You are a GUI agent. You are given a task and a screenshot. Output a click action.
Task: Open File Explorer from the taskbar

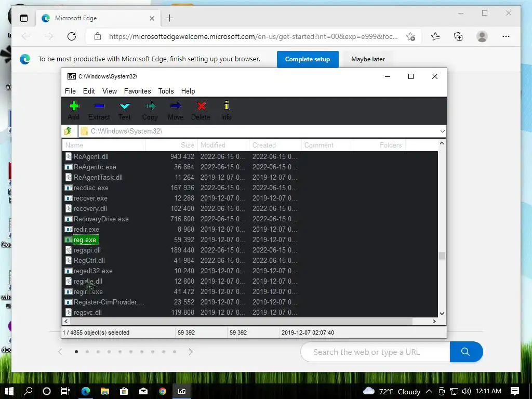[x=105, y=391]
